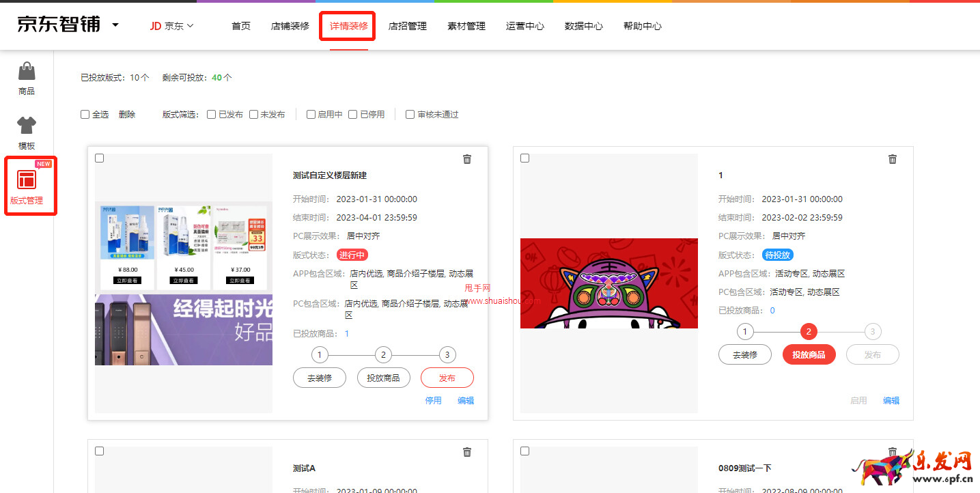Open the JD 京东 platform dropdown
The width and height of the screenshot is (980, 493).
(x=172, y=26)
